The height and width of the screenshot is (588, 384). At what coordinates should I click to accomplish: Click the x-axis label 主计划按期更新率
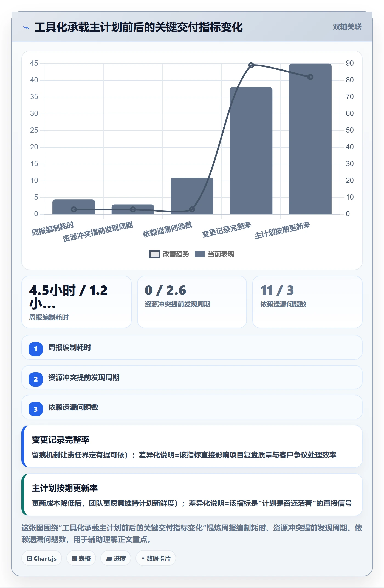283,231
